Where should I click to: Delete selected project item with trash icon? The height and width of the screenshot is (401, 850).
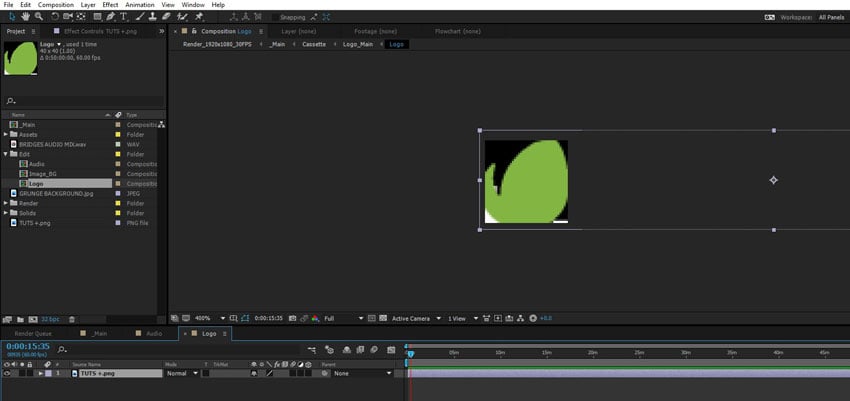72,319
